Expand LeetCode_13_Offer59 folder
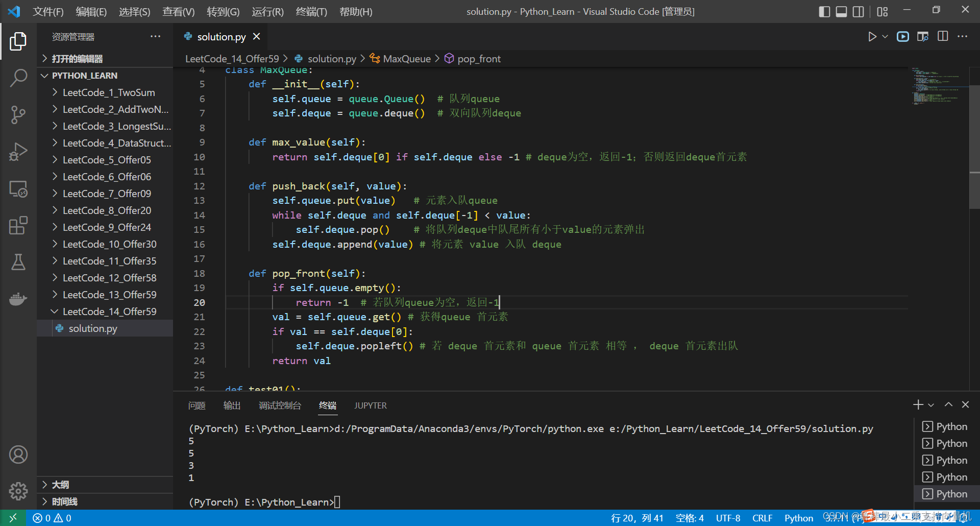Image resolution: width=980 pixels, height=526 pixels. 105,295
